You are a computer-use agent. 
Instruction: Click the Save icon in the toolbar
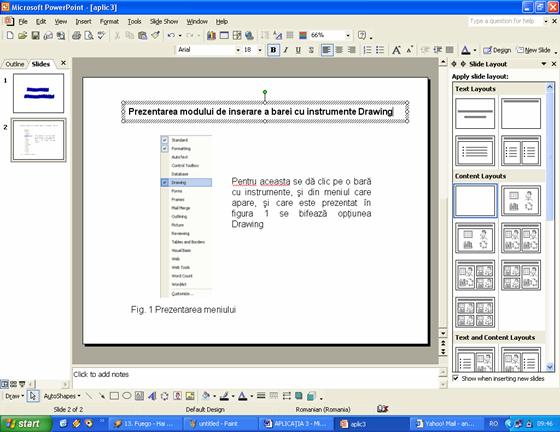(x=35, y=35)
